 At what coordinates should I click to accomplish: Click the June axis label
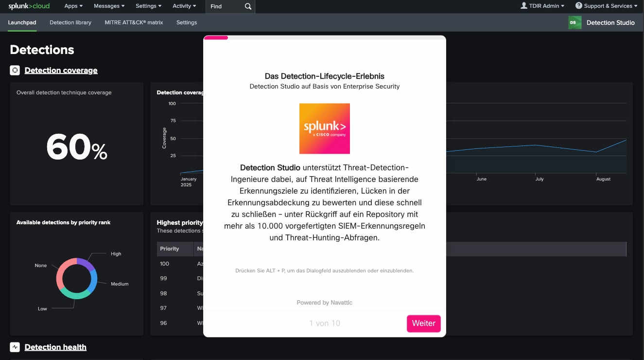[482, 179]
